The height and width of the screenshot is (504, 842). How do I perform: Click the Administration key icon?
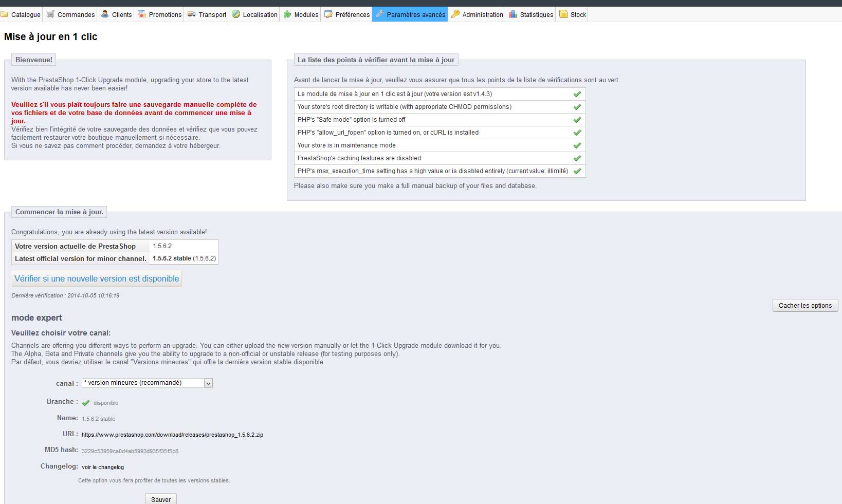pyautogui.click(x=455, y=14)
